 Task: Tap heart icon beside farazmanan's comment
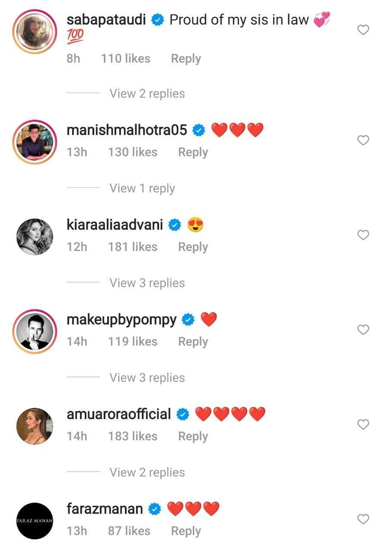[x=363, y=519]
